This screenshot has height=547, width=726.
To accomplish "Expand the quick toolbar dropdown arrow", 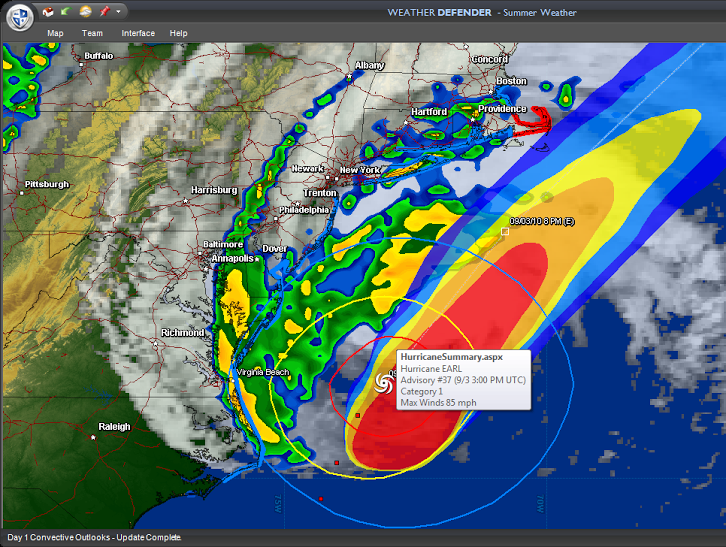I will point(119,12).
